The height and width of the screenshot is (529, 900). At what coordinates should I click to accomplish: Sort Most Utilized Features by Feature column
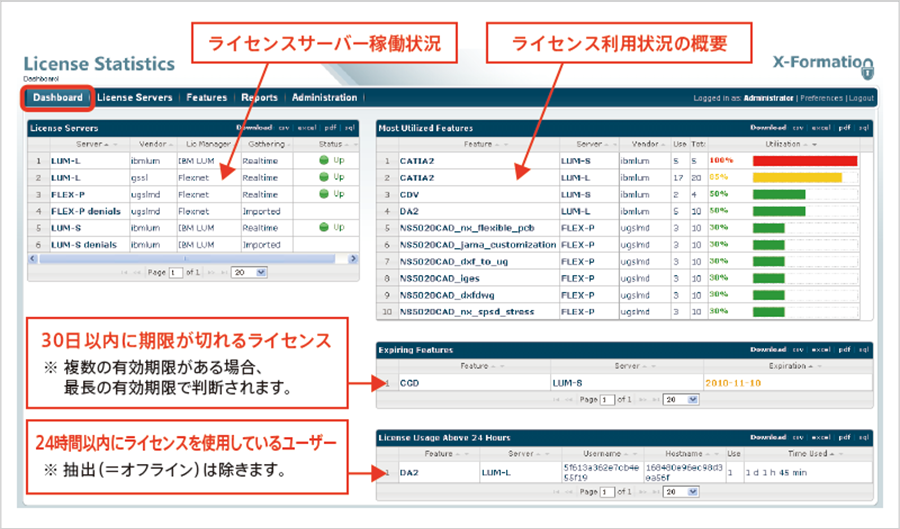pos(478,144)
